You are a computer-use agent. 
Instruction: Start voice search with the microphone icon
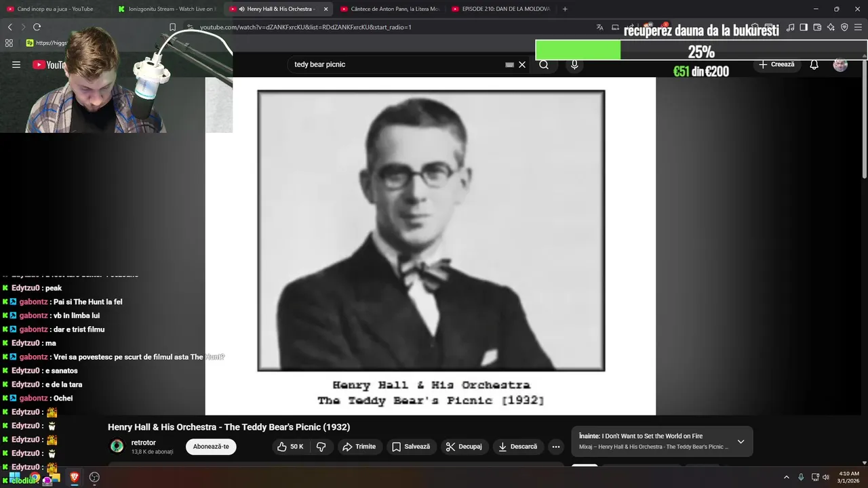574,64
